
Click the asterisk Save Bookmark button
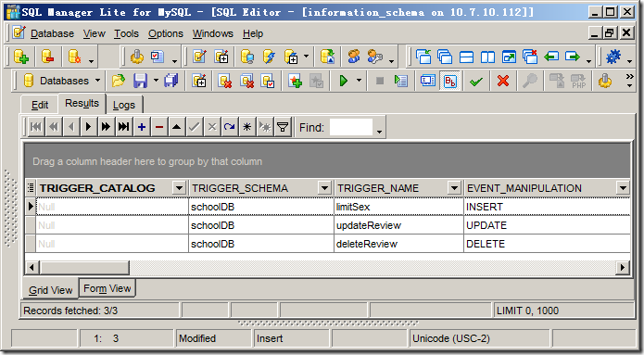(x=247, y=127)
